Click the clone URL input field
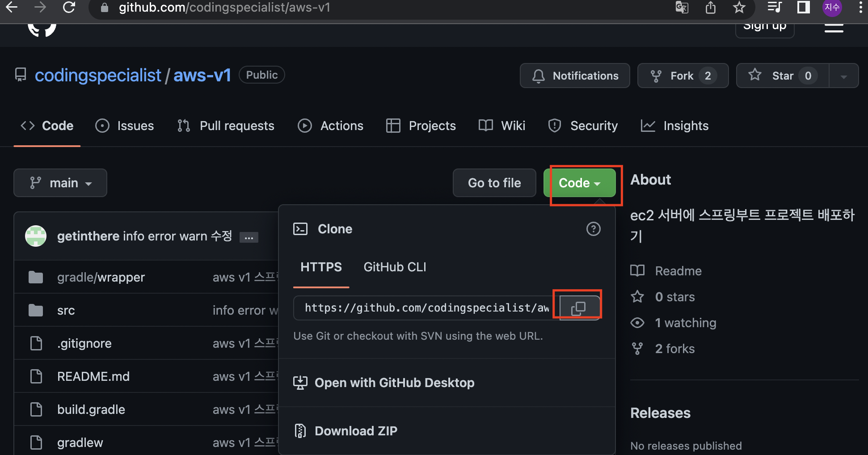This screenshot has width=868, height=455. tap(426, 308)
